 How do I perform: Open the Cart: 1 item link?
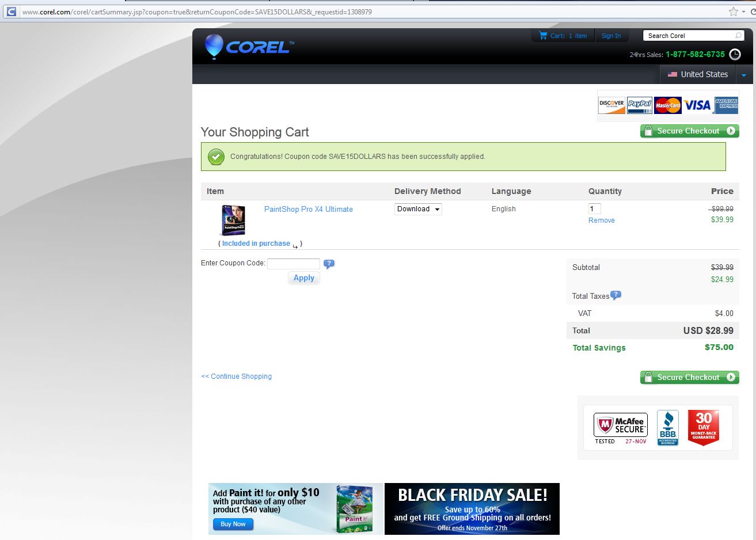coord(568,36)
